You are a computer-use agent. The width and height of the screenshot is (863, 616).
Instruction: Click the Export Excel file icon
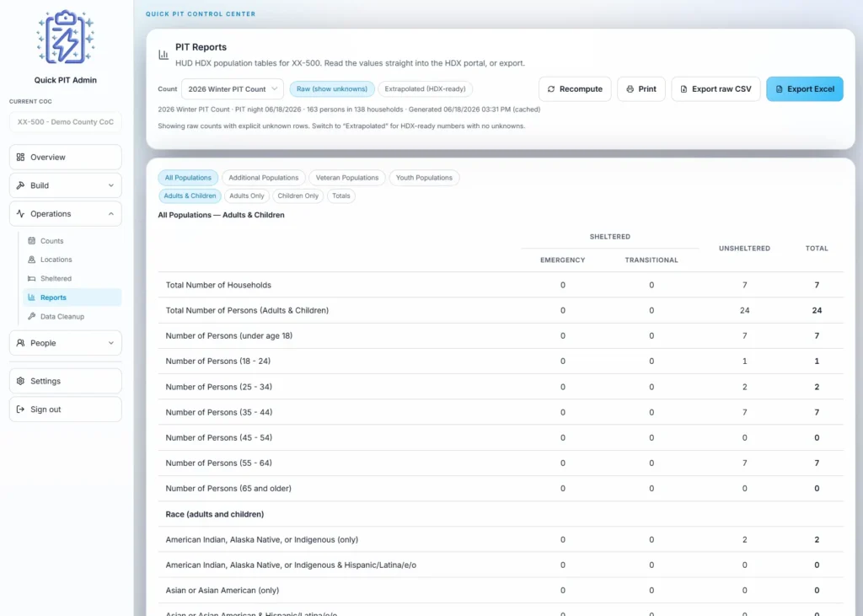(780, 89)
